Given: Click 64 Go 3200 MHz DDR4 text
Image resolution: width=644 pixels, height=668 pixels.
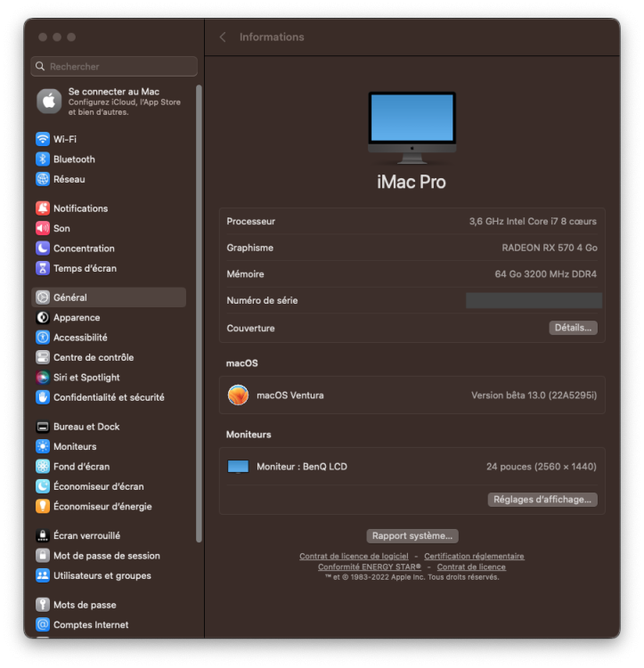Looking at the screenshot, I should click(x=546, y=274).
